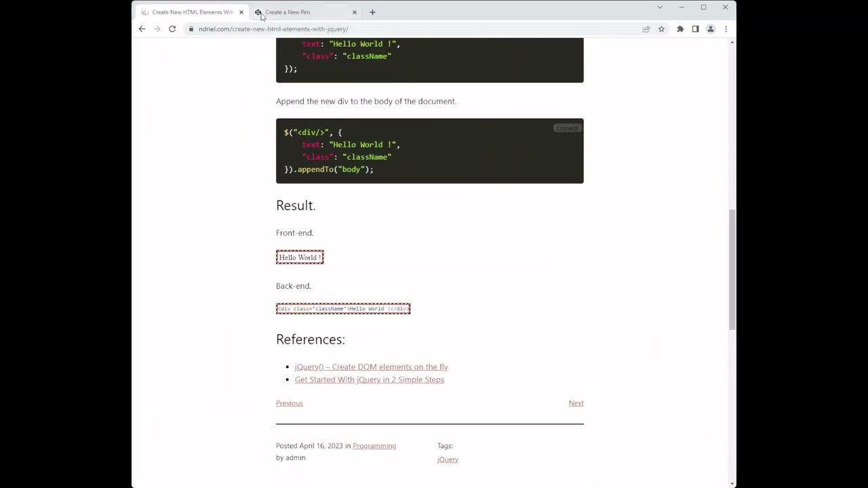Open the jQuery tag link
Viewport: 868px width, 488px height.
pyautogui.click(x=448, y=460)
